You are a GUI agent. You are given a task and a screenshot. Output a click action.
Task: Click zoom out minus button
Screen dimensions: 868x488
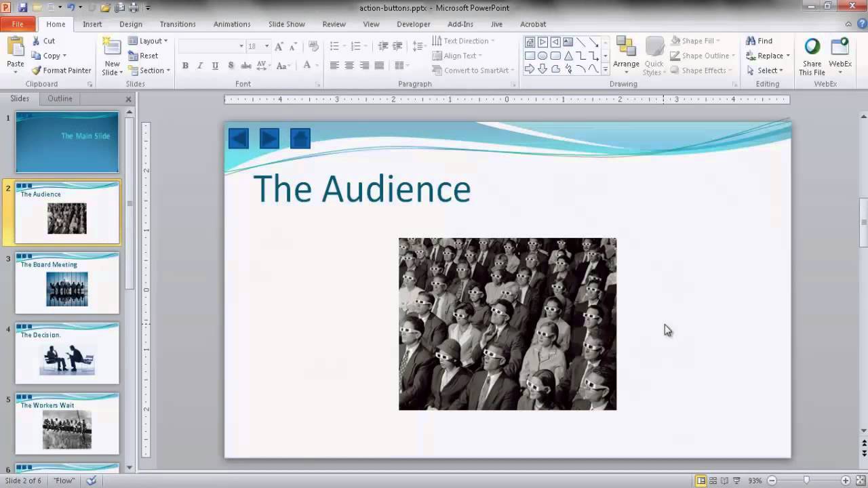click(x=772, y=481)
